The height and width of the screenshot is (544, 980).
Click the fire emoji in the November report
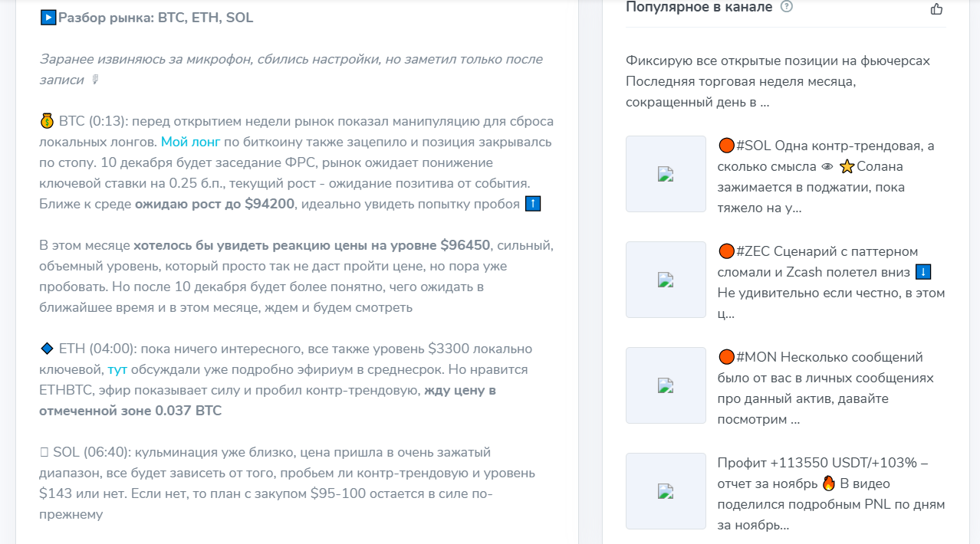[x=828, y=484]
